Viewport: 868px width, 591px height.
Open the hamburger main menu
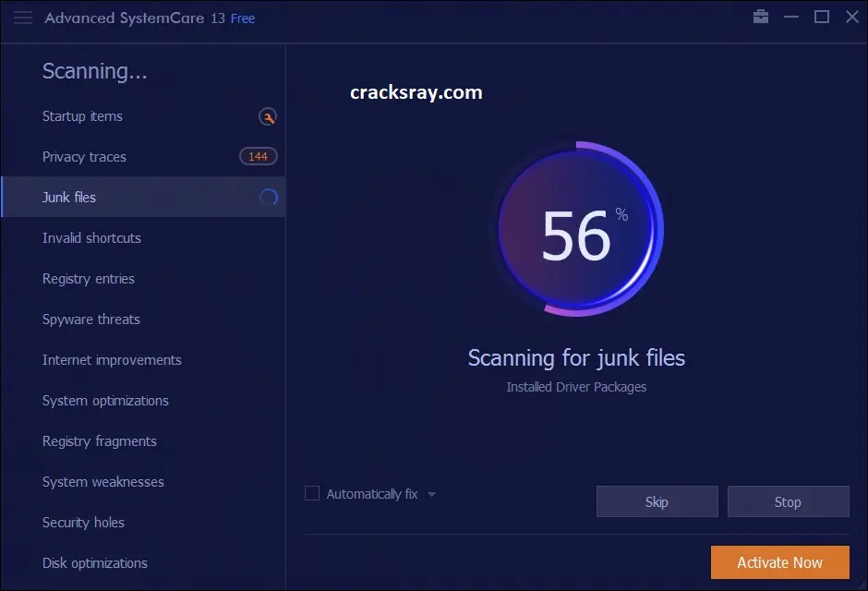click(x=23, y=18)
